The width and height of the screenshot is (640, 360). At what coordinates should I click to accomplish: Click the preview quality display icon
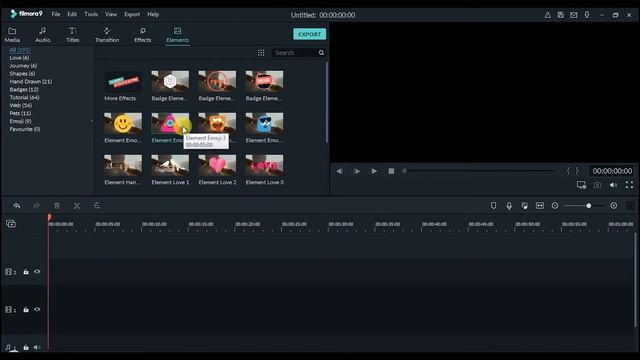(581, 185)
